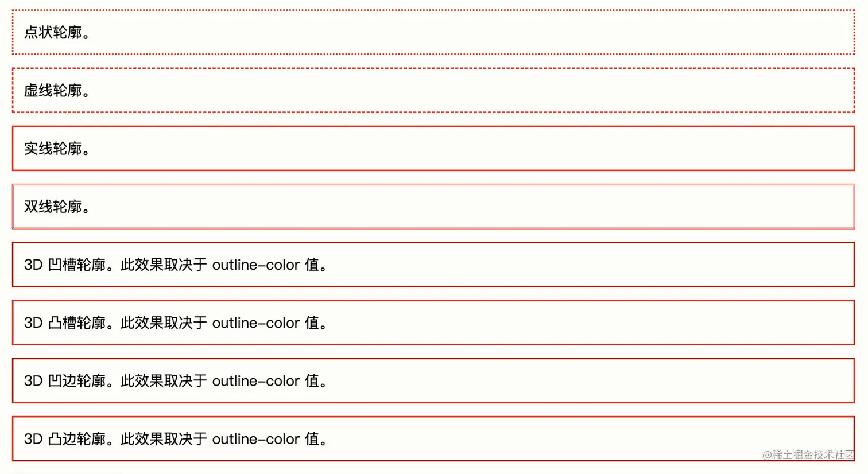The width and height of the screenshot is (868, 474).
Task: Click the 3D 凸边轮廓 sentence text
Action: pos(176,439)
